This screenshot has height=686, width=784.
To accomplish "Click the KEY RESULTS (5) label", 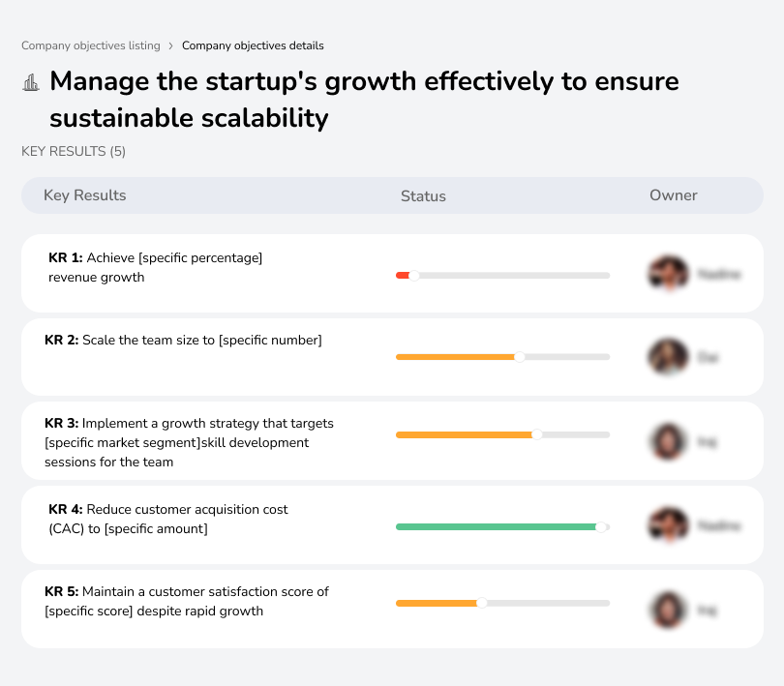I will tap(73, 152).
